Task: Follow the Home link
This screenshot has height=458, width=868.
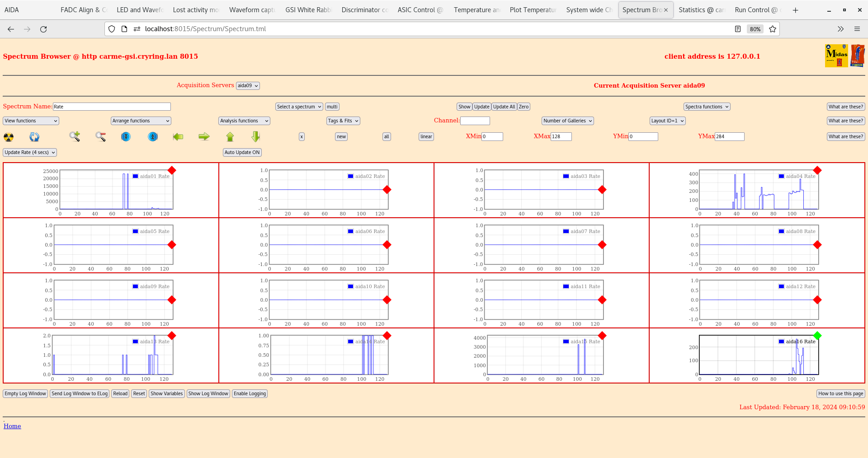Action: (x=12, y=426)
